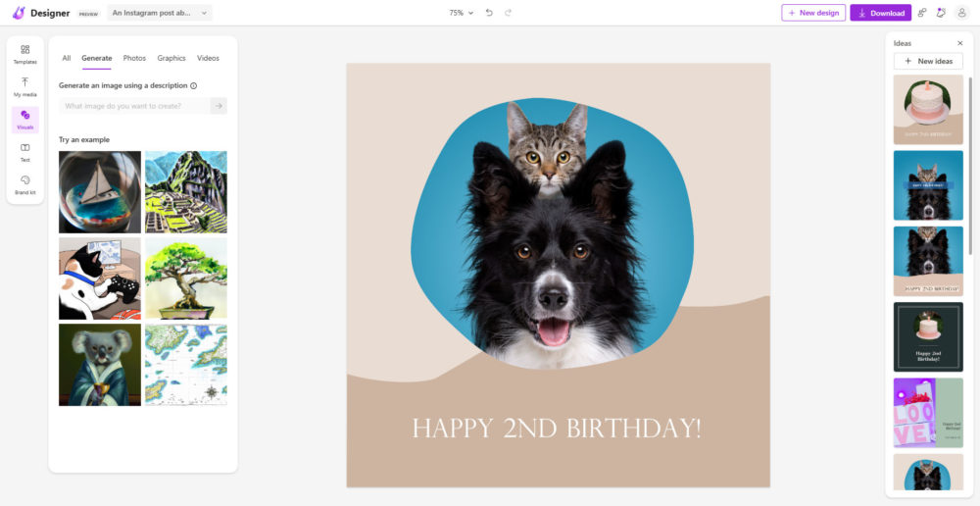Switch to the Videos tab
This screenshot has height=506, width=980.
click(208, 58)
